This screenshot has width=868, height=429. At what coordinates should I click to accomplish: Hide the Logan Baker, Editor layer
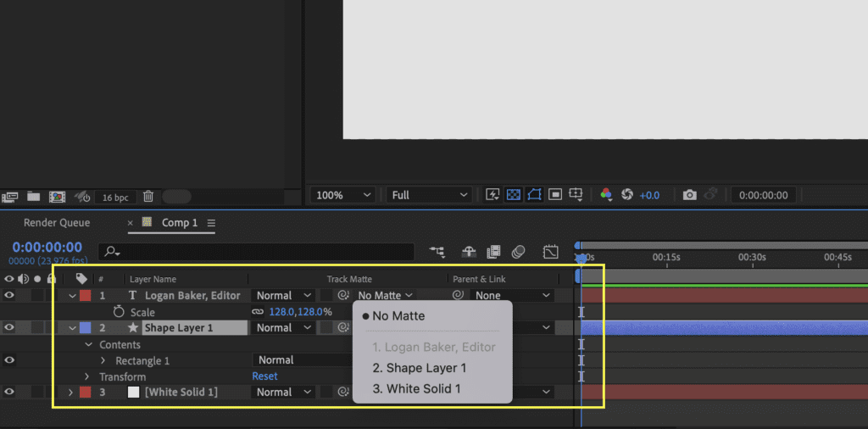(8, 295)
